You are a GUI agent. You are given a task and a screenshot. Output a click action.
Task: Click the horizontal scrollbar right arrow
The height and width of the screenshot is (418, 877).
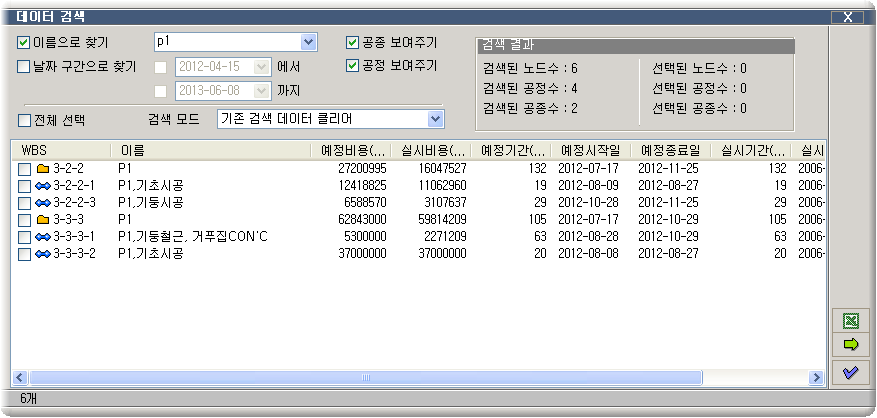pyautogui.click(x=817, y=378)
